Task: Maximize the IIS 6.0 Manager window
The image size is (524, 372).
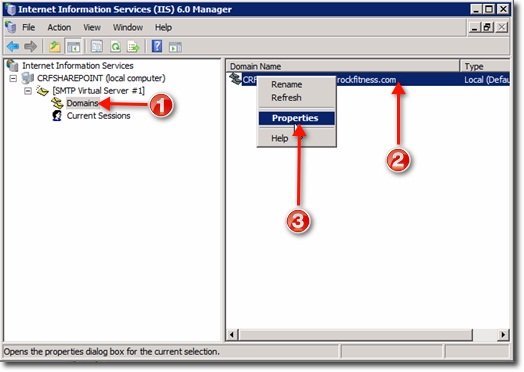Action: pos(489,9)
